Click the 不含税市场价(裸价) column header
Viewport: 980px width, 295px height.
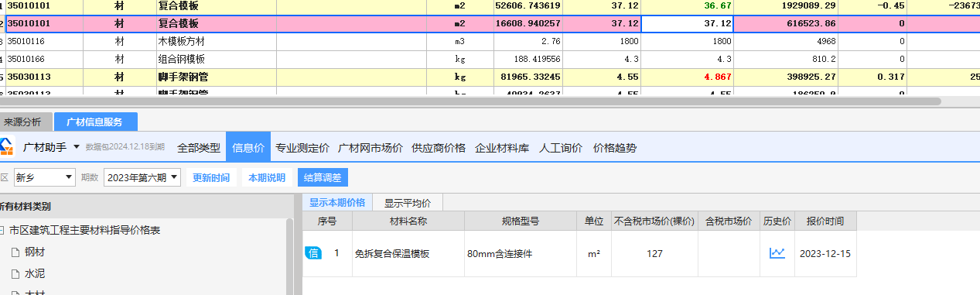tap(654, 221)
